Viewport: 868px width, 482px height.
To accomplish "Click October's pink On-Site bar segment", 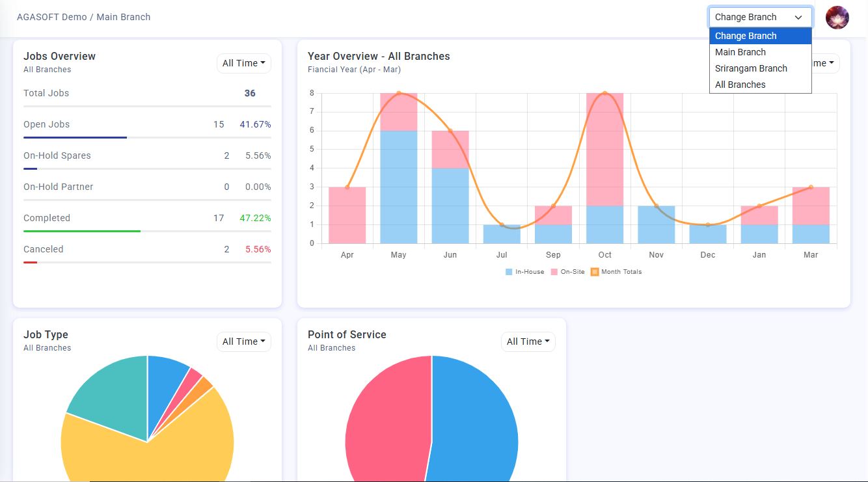I will tap(604, 150).
